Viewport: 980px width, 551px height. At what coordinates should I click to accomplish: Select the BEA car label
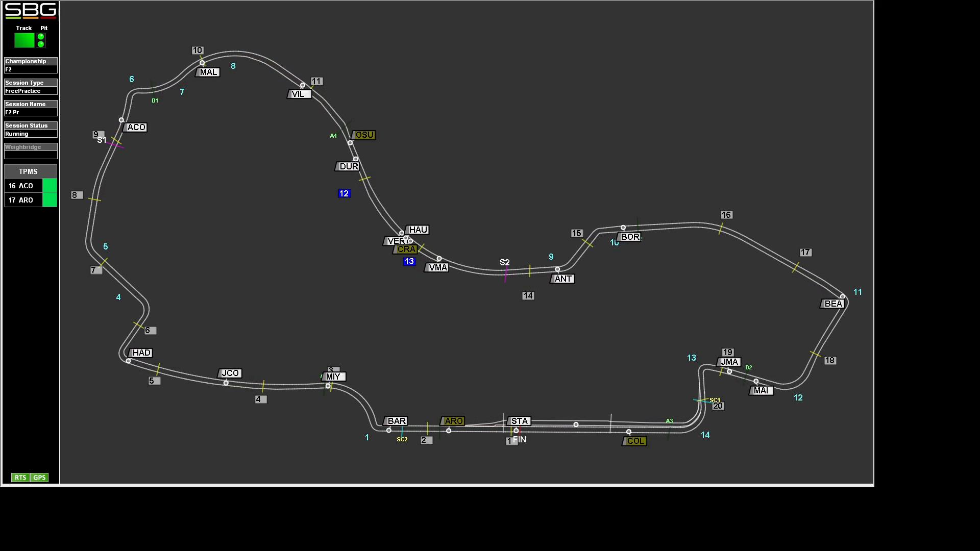pyautogui.click(x=832, y=304)
